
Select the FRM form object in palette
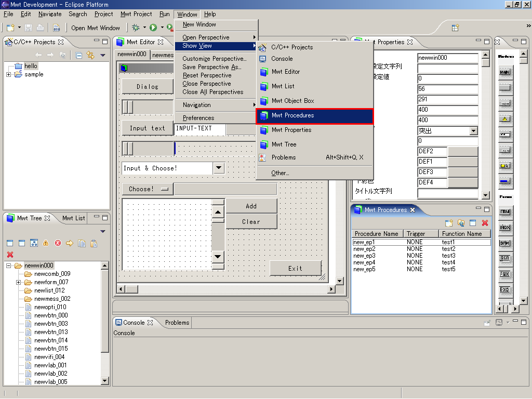coord(505,211)
